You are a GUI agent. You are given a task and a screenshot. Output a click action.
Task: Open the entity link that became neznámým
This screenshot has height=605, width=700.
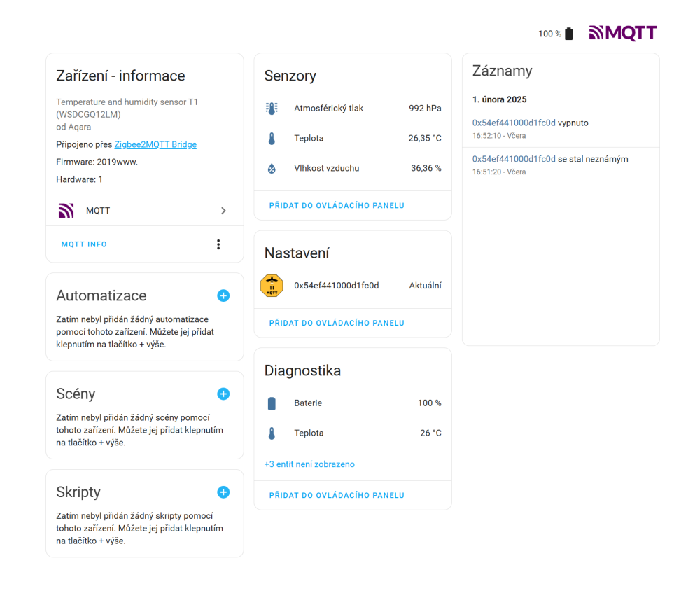[514, 160]
